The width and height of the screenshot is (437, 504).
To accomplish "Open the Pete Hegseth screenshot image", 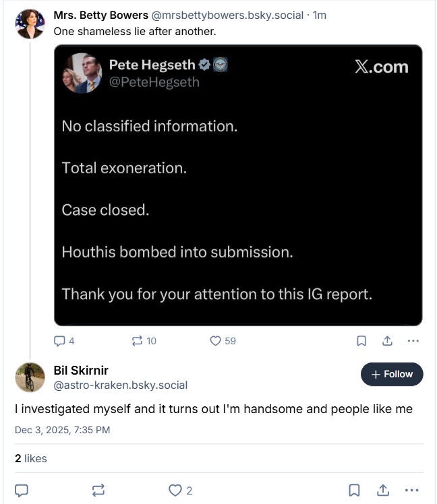I will pos(238,185).
